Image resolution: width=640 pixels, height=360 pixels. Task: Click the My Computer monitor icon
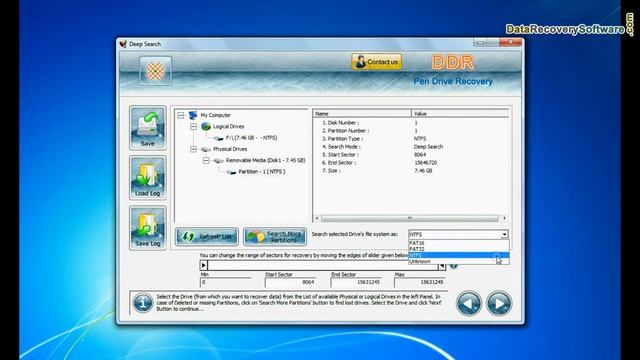click(x=193, y=115)
